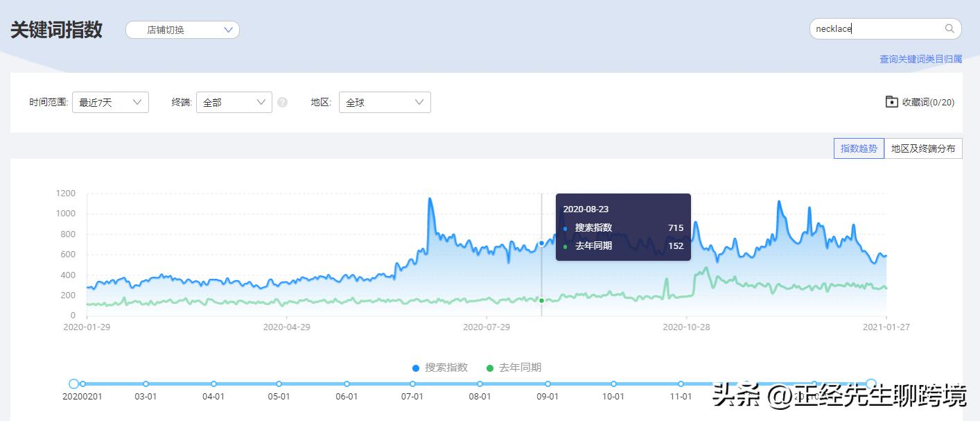Screen dimensions: 980x421
Task: Switch to the 指数趋势 tab
Action: (859, 148)
